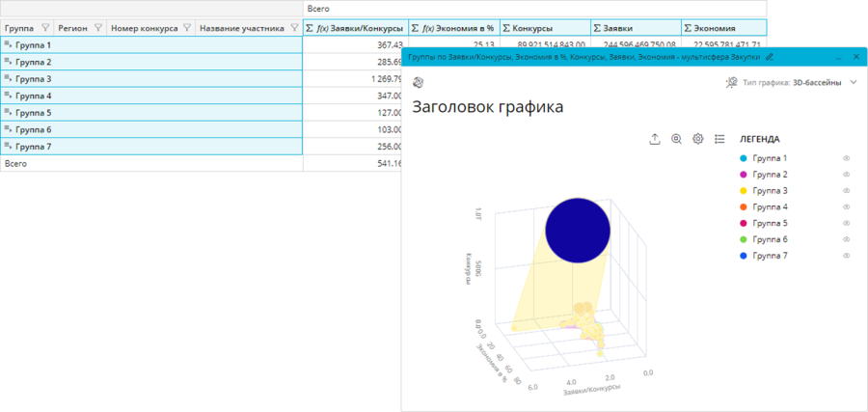868x412 pixels.
Task: Expand the Группа 6 row
Action: pos(8,129)
